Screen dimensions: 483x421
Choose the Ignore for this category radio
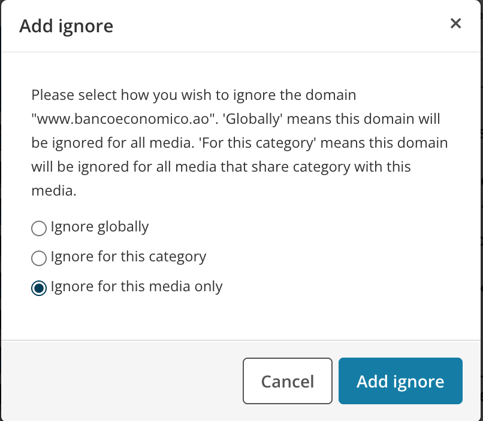coord(39,258)
